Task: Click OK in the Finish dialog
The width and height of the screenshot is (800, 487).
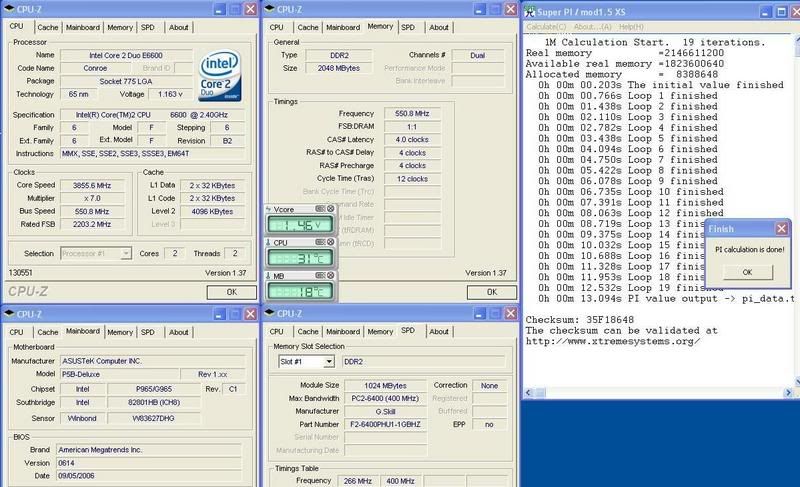Action: click(747, 272)
